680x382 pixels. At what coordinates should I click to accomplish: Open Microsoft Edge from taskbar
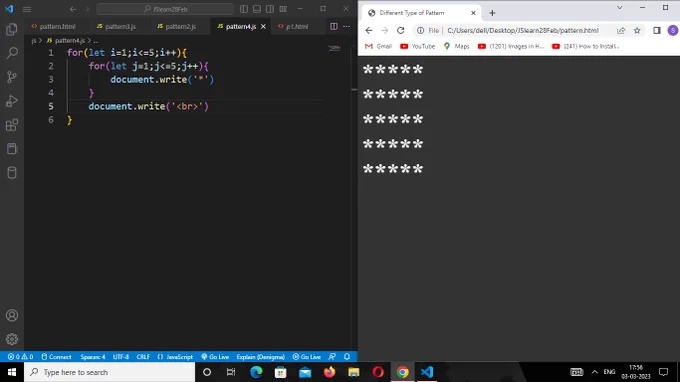point(256,372)
